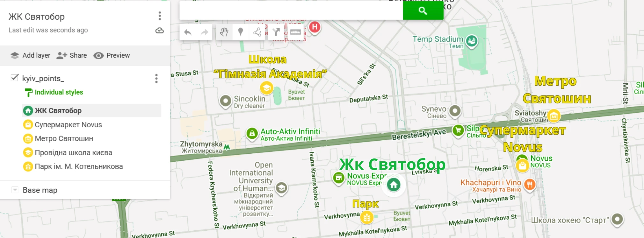The height and width of the screenshot is (238, 644).
Task: Select the draw a line tool
Action: (x=257, y=32)
